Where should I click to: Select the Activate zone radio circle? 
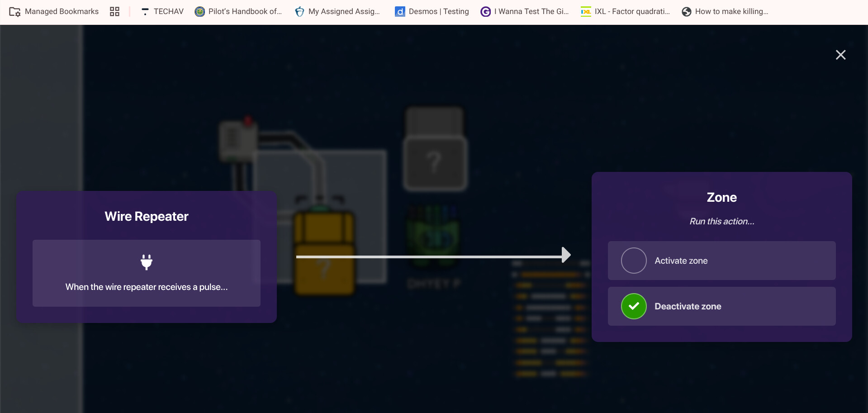tap(634, 261)
